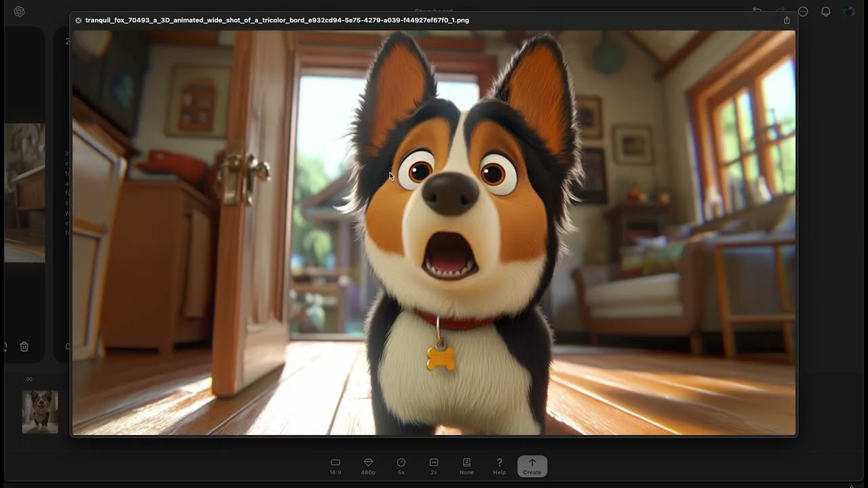Select the corgi thumbnail in the timeline
Viewport: 868px width, 488px height.
coord(40,412)
